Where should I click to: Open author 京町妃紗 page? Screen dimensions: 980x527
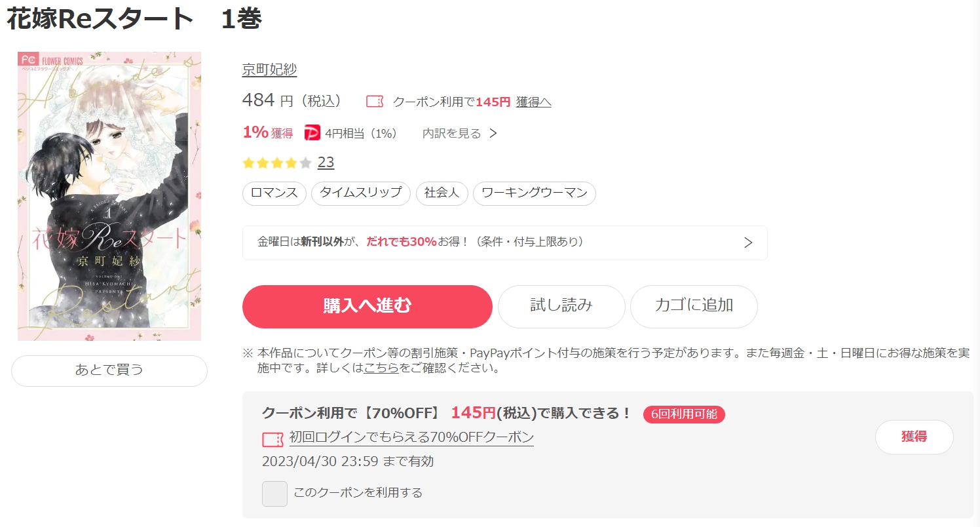[x=270, y=69]
